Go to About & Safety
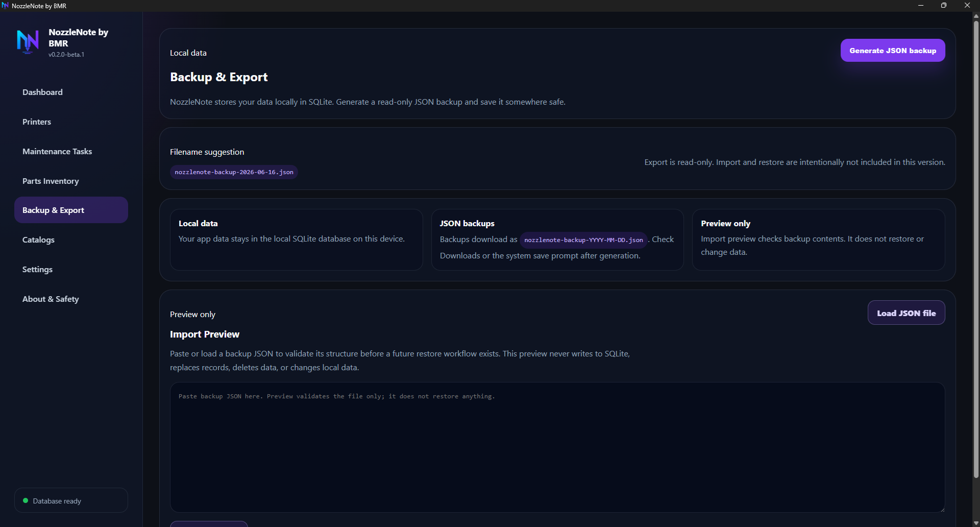The height and width of the screenshot is (527, 980). 71,299
